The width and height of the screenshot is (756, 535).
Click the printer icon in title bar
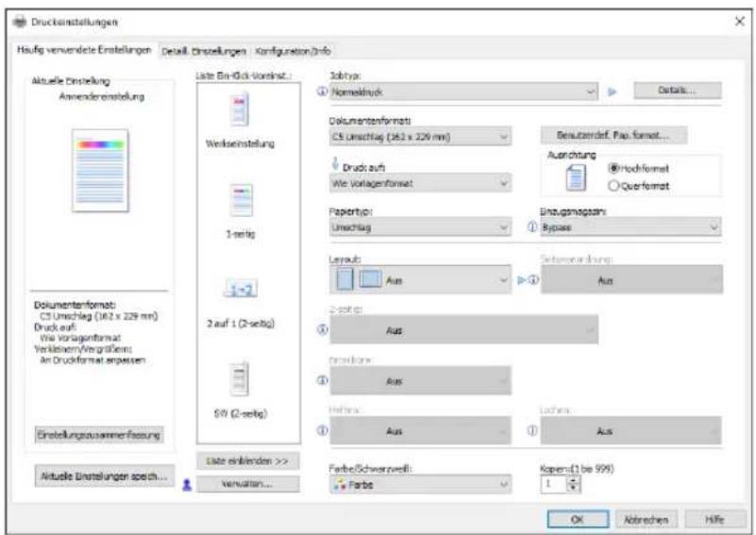tap(20, 22)
